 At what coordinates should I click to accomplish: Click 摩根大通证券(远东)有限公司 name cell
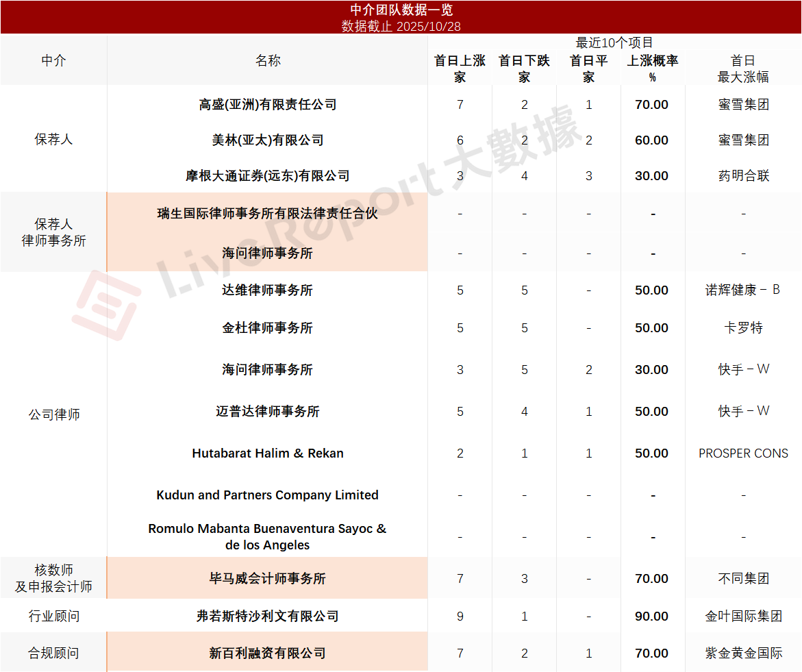click(268, 175)
